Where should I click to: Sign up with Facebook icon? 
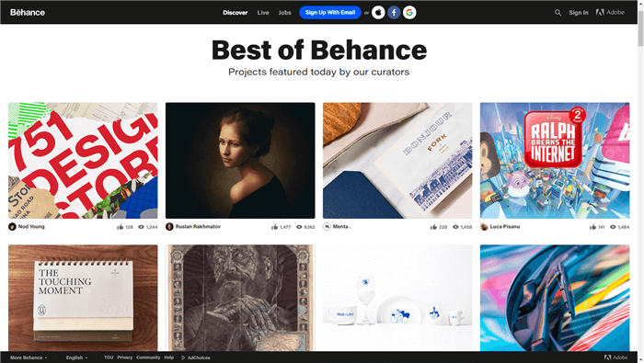point(394,12)
